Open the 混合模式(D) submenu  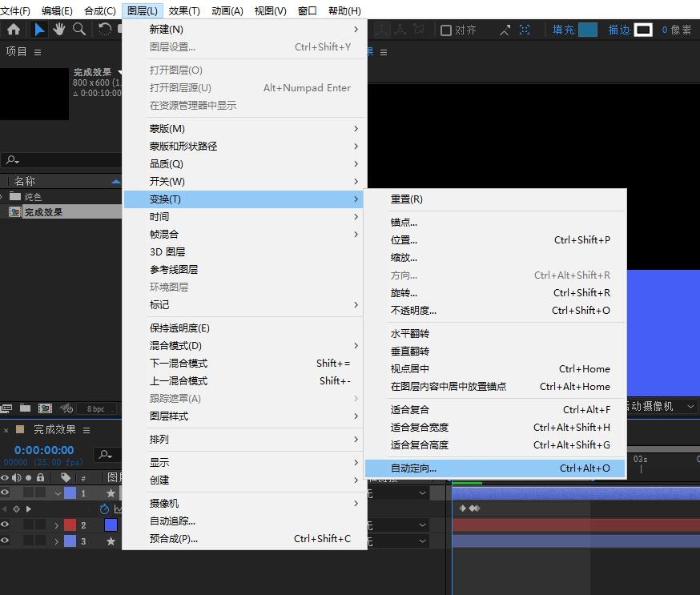tap(244, 345)
